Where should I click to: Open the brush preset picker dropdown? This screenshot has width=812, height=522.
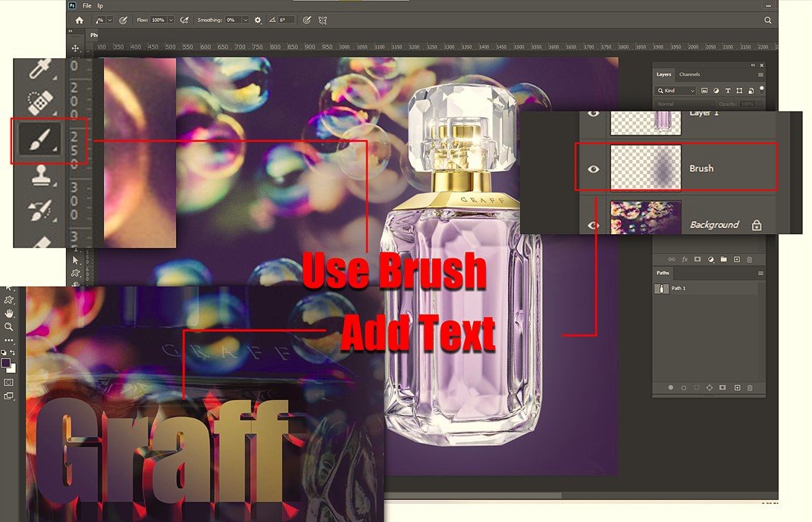[x=110, y=20]
